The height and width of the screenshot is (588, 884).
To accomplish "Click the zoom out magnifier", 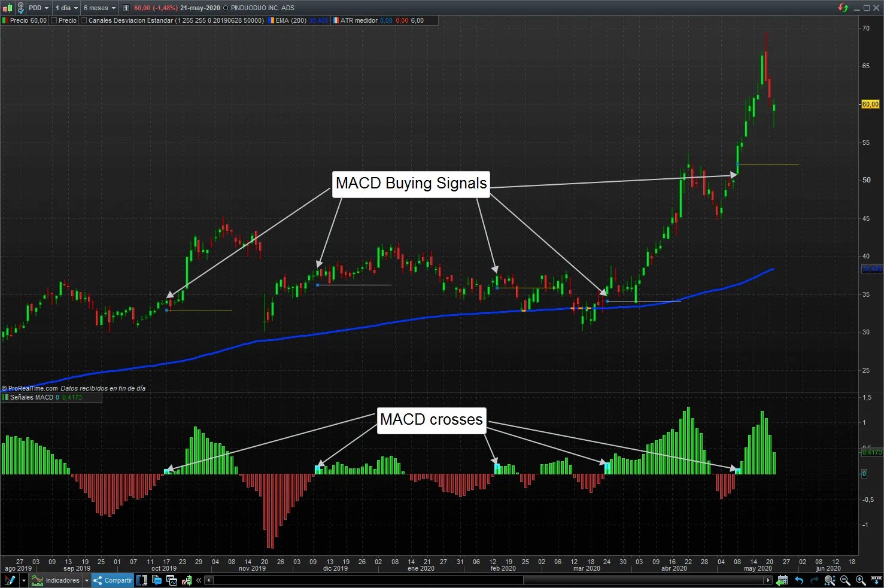I will tap(845, 580).
